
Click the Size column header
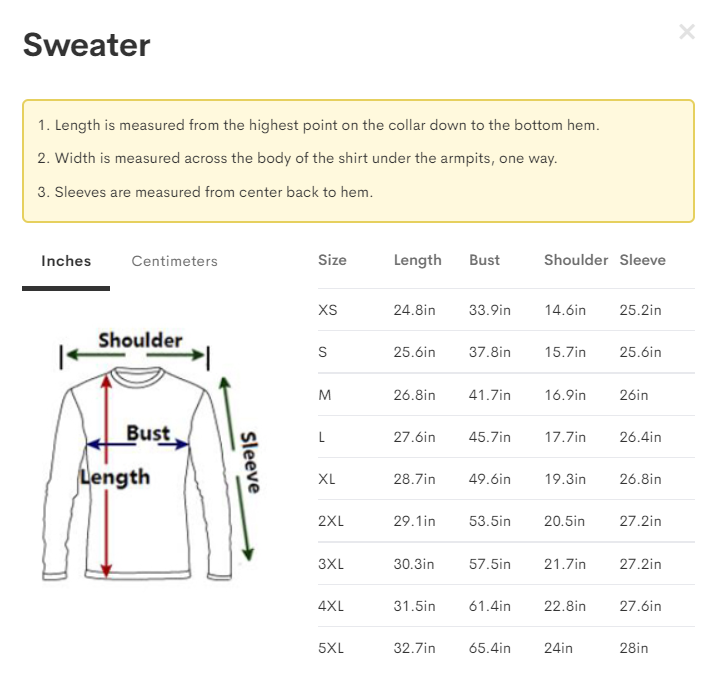pyautogui.click(x=332, y=260)
